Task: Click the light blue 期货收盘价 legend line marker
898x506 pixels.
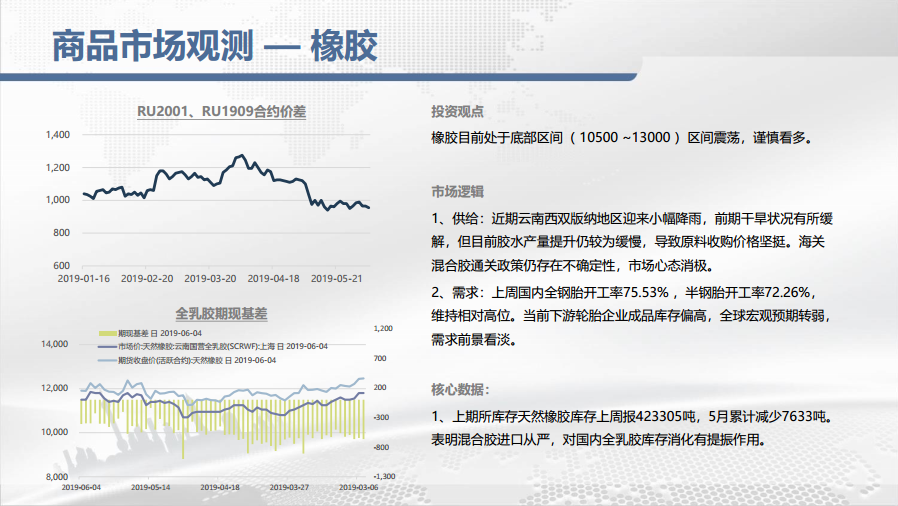Action: point(108,359)
